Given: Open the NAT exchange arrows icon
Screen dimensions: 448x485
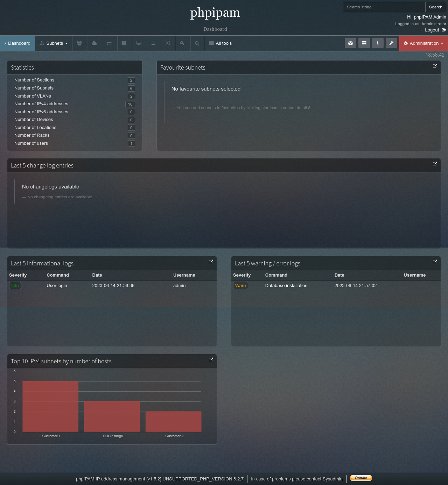Looking at the screenshot, I should pyautogui.click(x=109, y=43).
